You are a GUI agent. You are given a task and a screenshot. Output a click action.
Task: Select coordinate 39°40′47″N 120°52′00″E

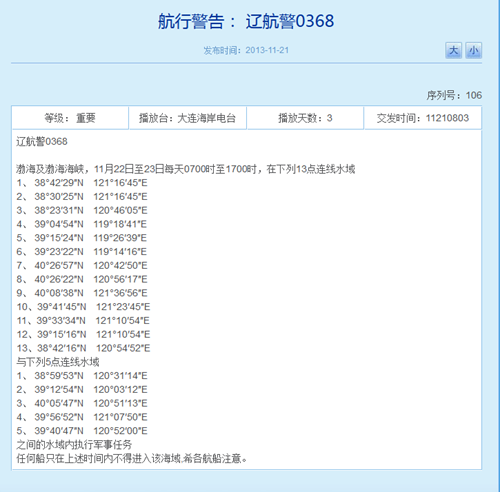91,431
